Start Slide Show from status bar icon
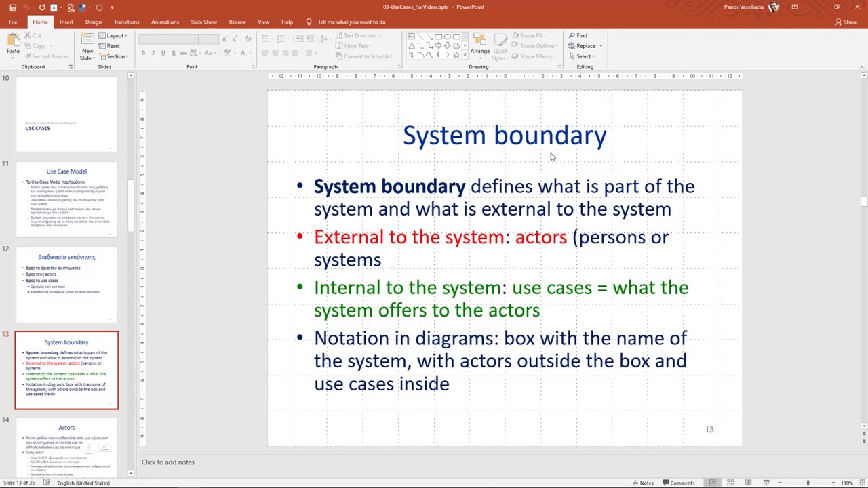868x488 pixels. pos(766,483)
